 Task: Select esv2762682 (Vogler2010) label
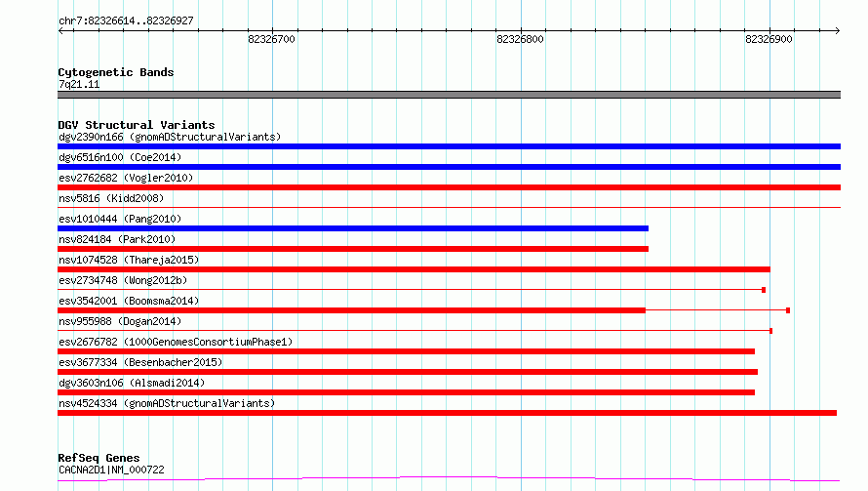[x=126, y=178]
